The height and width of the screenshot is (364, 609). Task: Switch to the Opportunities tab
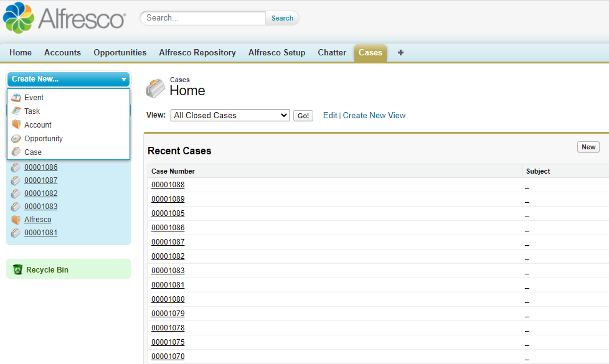coord(120,53)
